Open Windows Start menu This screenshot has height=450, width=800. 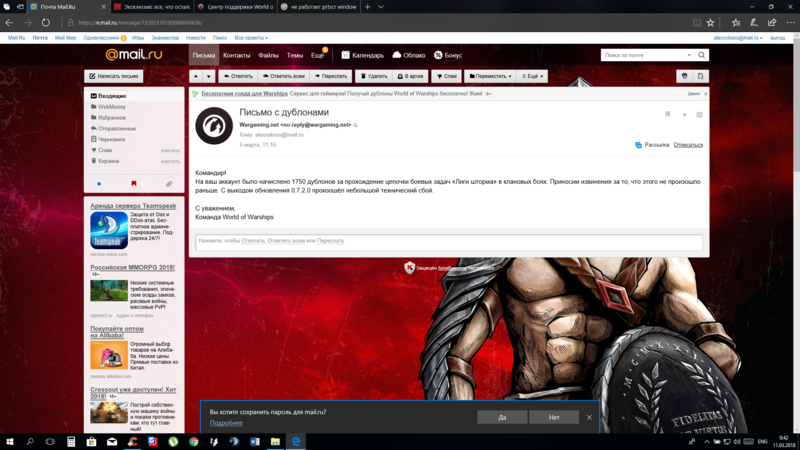coord(9,442)
